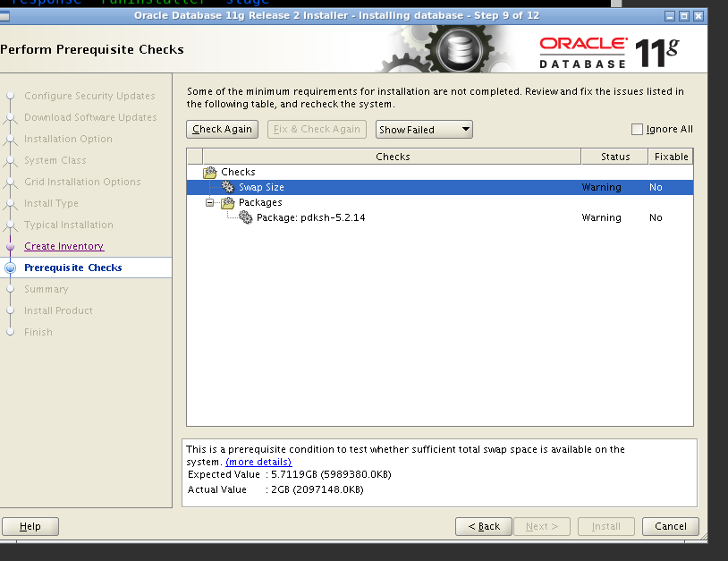This screenshot has width=728, height=561.
Task: Select the Prerequisite Checks step
Action: click(73, 268)
